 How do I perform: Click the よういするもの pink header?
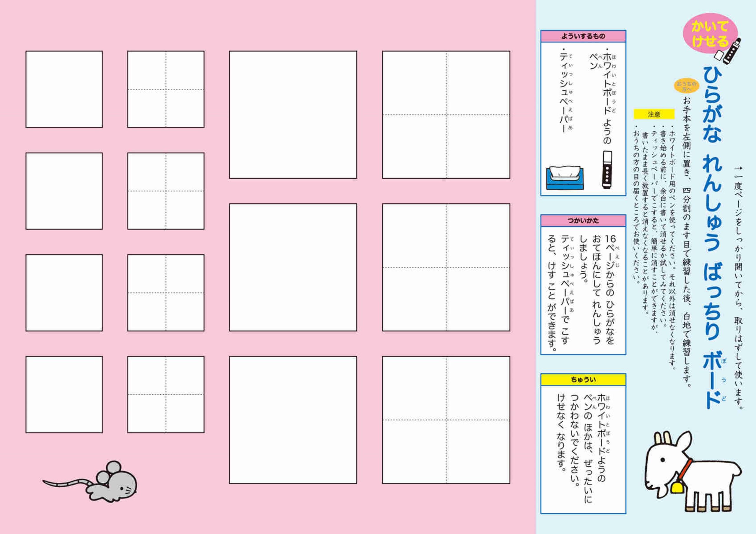click(583, 36)
